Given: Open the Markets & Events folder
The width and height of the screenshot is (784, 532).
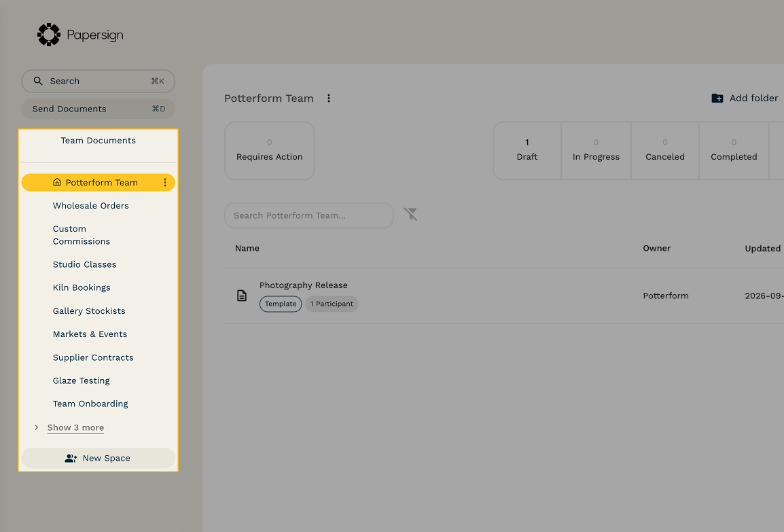Looking at the screenshot, I should 90,334.
